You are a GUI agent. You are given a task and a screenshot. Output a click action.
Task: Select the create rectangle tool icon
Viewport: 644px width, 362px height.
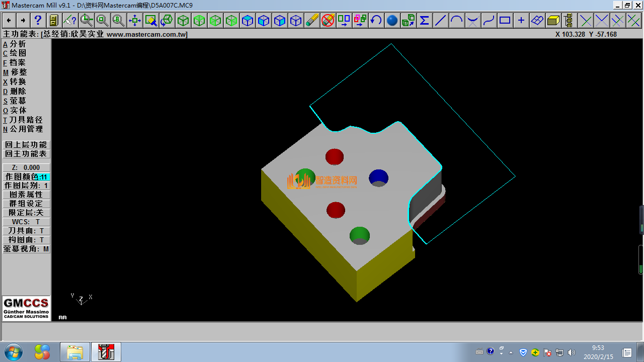505,21
